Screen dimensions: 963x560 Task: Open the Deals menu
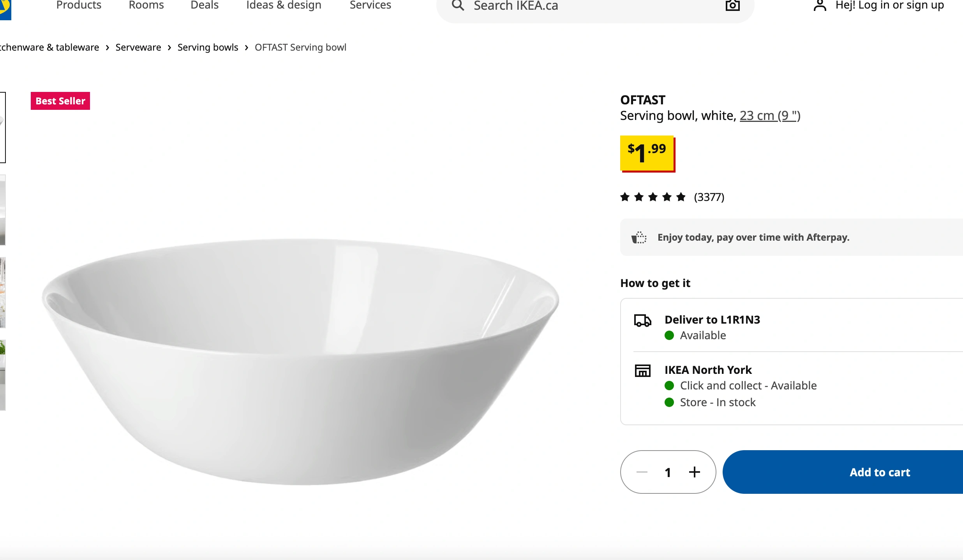205,5
